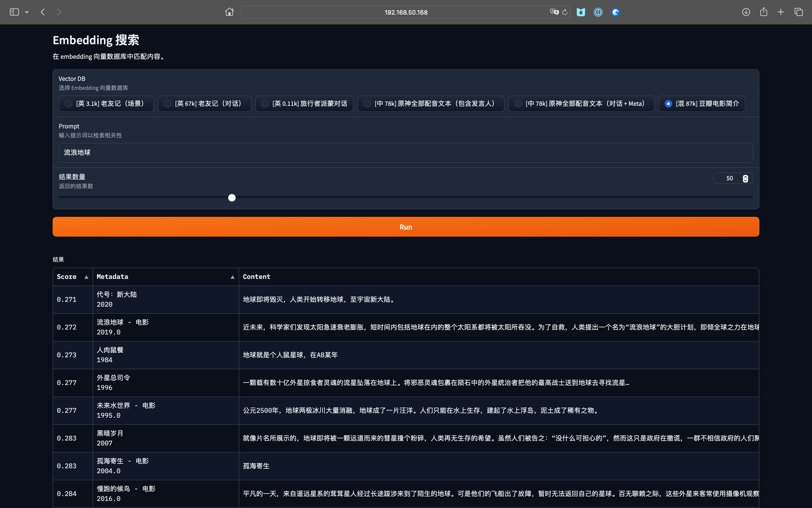Screen dimensions: 812x508
Task: Click the 慢跑的候鸟 - 电影 metadata cell
Action: pos(166,494)
